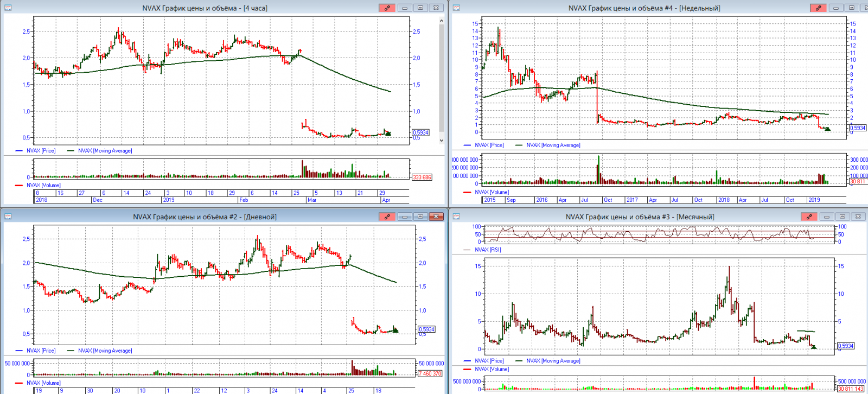Screen dimensions: 868x394
Task: Maximize the Месячный chart window
Action: coord(842,217)
